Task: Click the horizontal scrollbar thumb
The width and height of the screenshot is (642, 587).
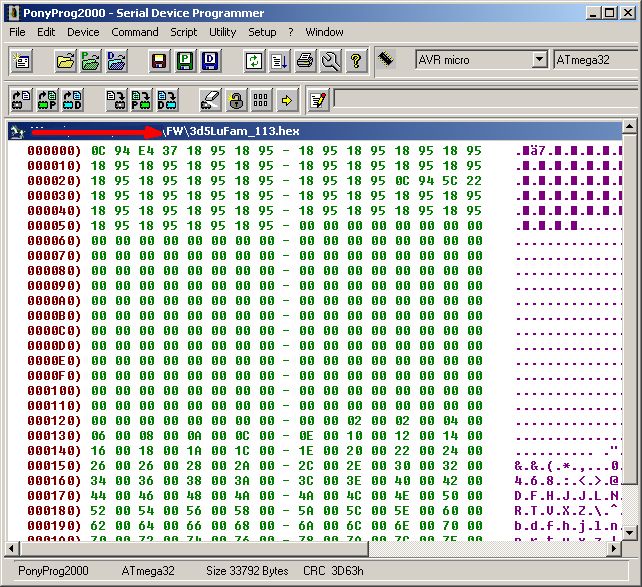Action: coord(193,548)
